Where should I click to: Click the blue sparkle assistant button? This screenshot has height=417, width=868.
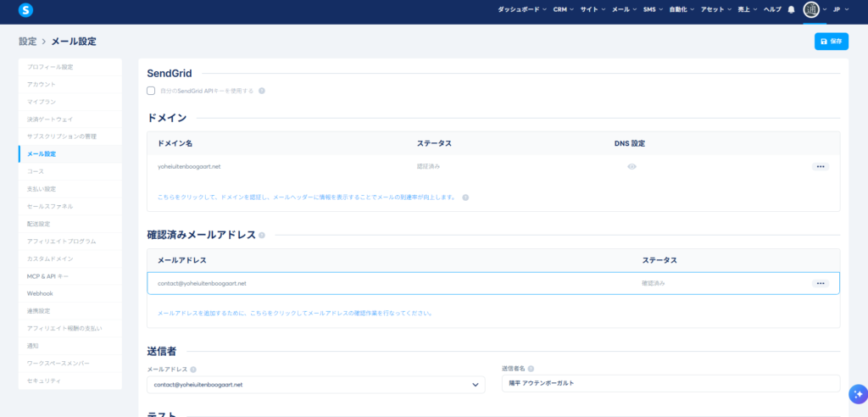tap(857, 393)
